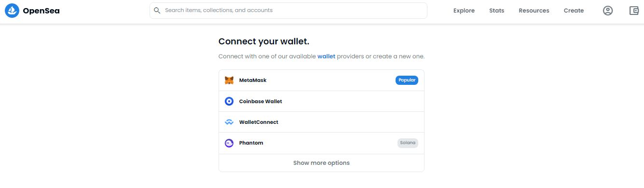Select Create in the top navigation
Image resolution: width=644 pixels, height=188 pixels.
pyautogui.click(x=574, y=11)
